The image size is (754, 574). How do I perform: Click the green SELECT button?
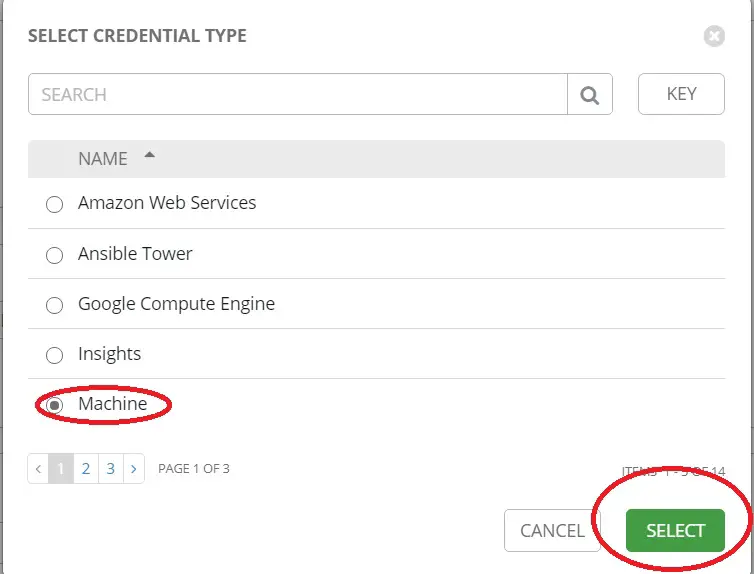tap(675, 531)
